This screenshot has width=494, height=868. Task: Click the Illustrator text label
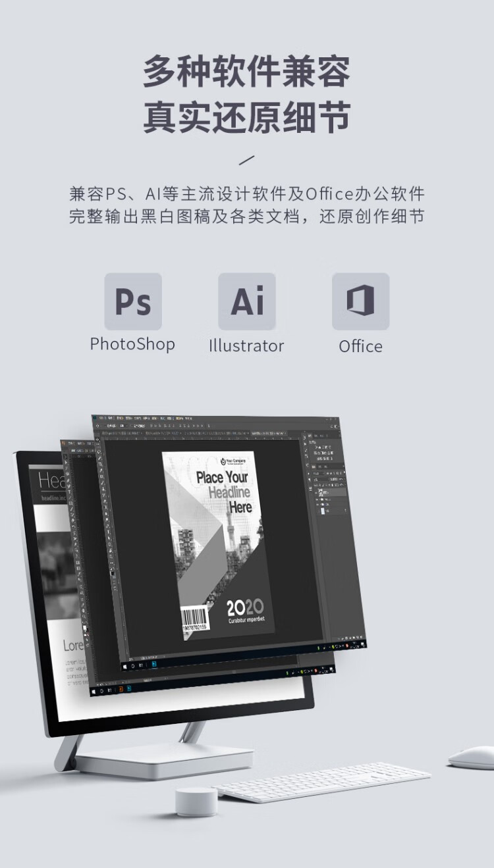[246, 345]
